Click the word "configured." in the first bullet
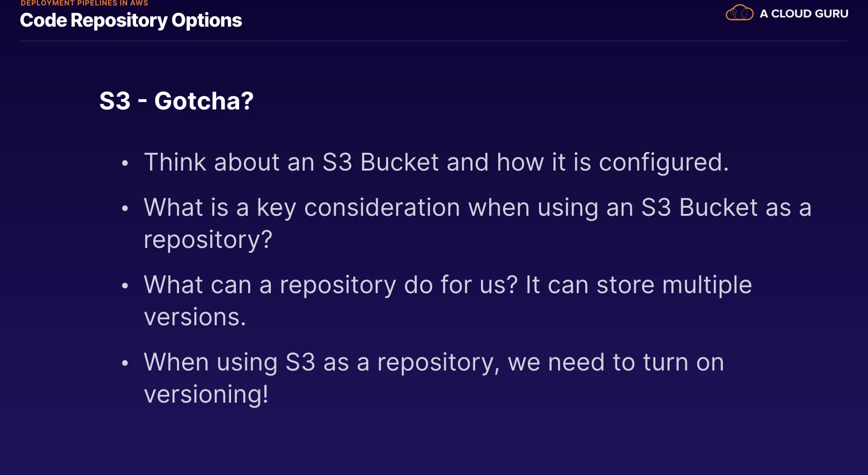Image resolution: width=868 pixels, height=475 pixels. (x=664, y=162)
